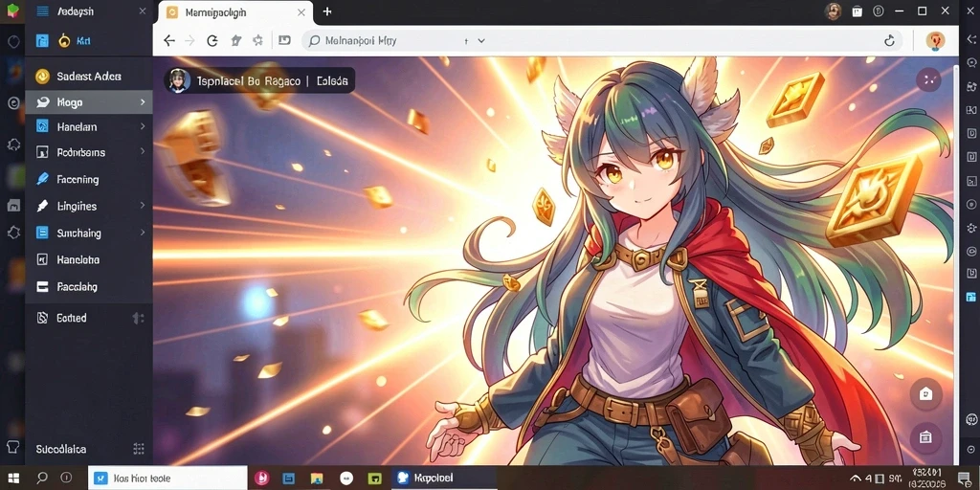Open new tab with plus icon
The width and height of the screenshot is (980, 490).
(327, 11)
